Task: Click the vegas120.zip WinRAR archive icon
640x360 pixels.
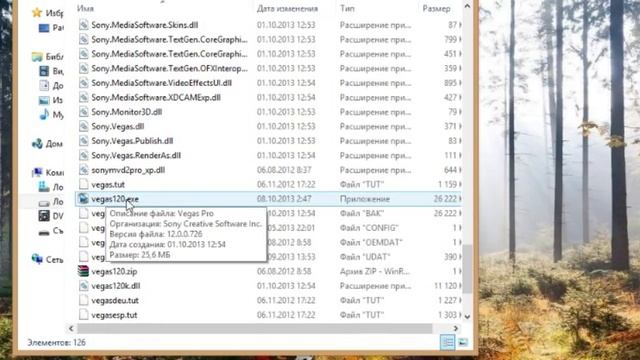Action: [x=84, y=271]
